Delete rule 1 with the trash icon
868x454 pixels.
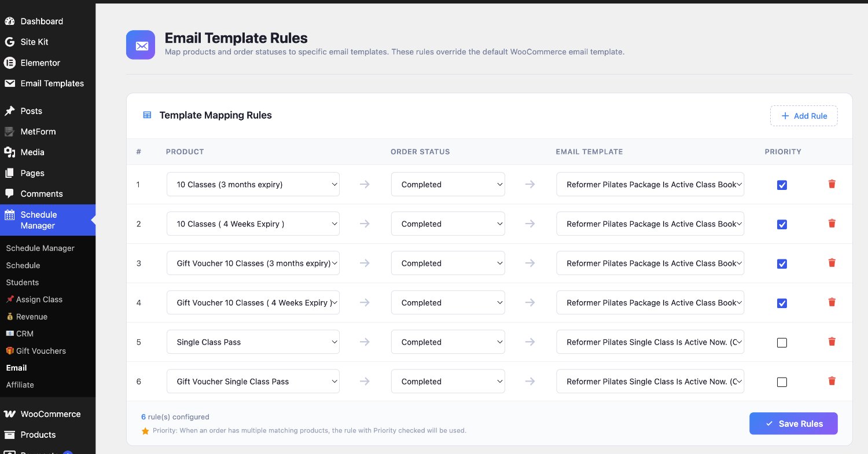pyautogui.click(x=832, y=184)
